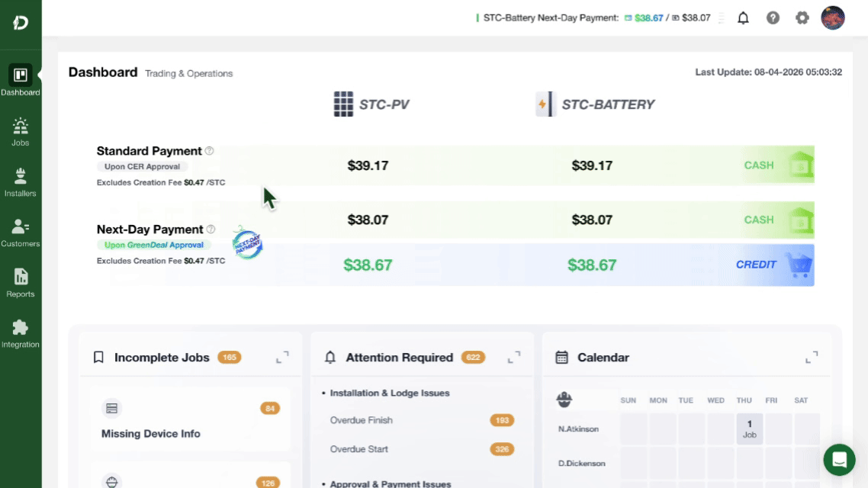Open Reports from the sidebar
Screen dimensions: 868x488
(x=21, y=283)
